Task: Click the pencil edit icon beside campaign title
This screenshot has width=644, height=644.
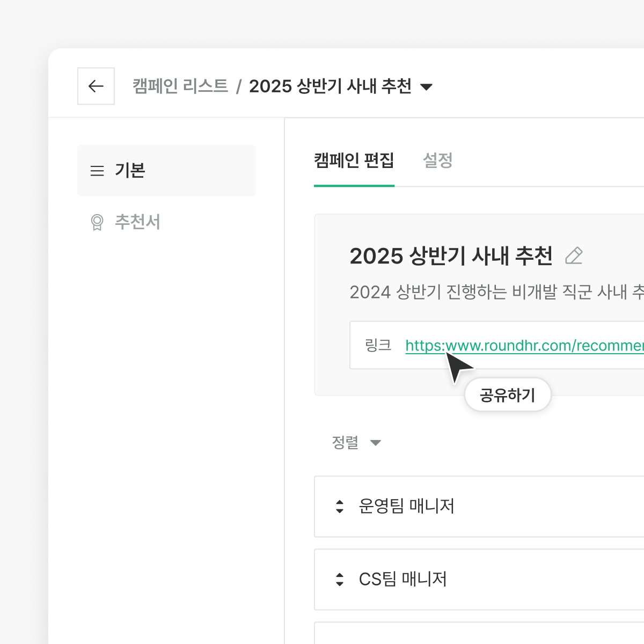Action: click(x=574, y=256)
